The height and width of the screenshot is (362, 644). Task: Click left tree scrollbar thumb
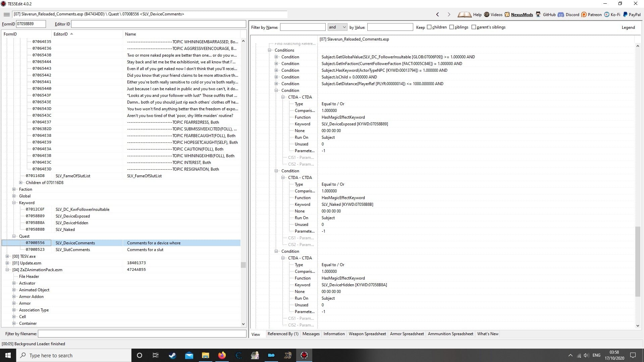click(x=243, y=265)
